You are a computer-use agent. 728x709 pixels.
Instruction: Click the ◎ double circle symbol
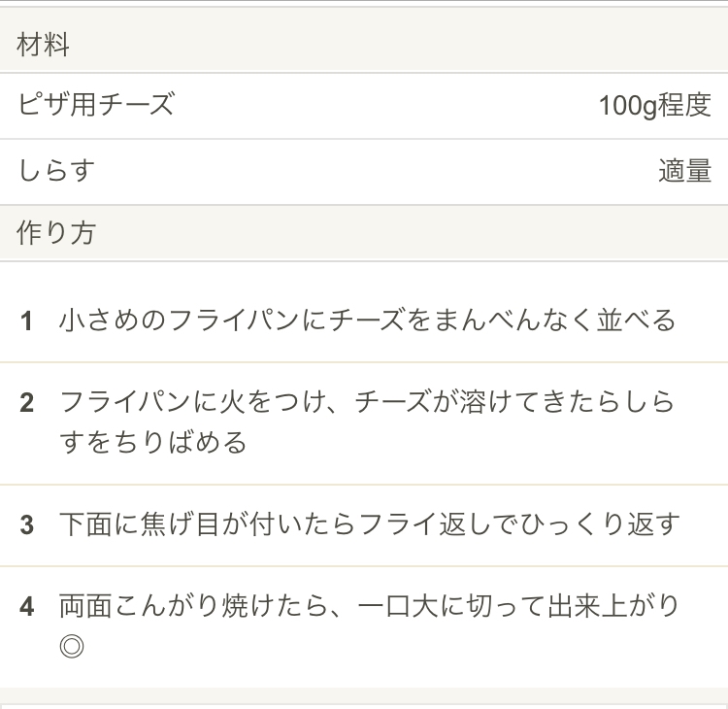72,646
